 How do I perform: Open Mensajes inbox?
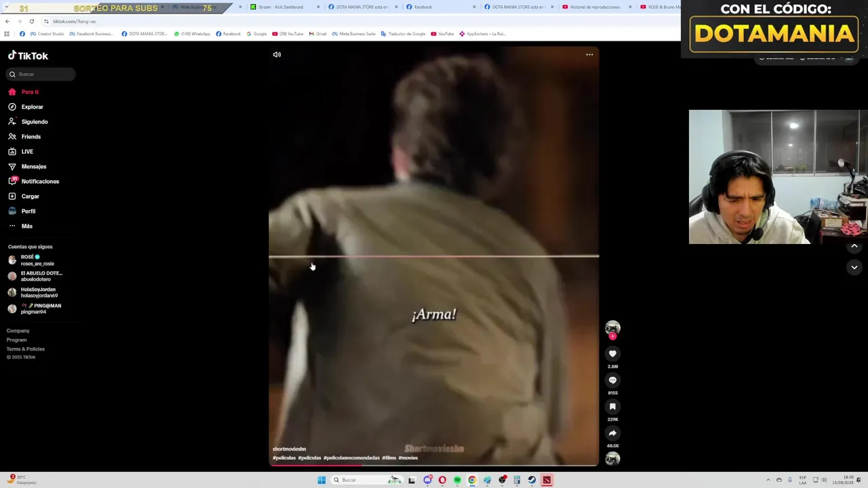[27, 166]
